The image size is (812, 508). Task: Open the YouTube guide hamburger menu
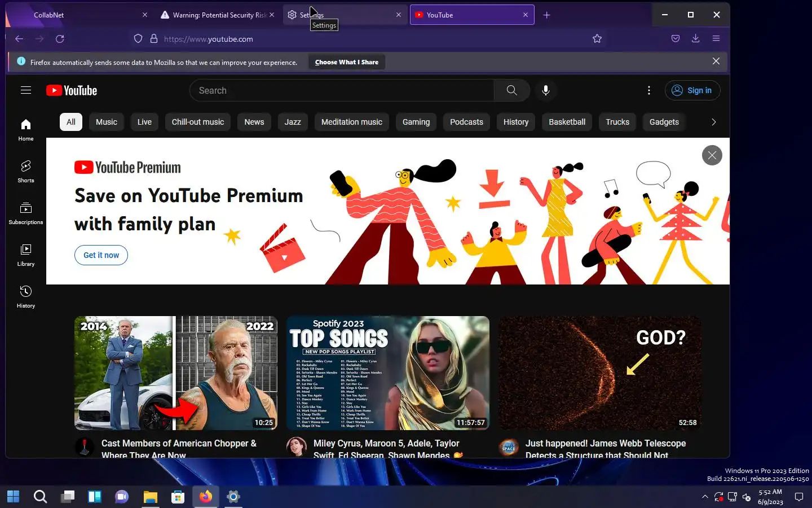[x=26, y=90]
